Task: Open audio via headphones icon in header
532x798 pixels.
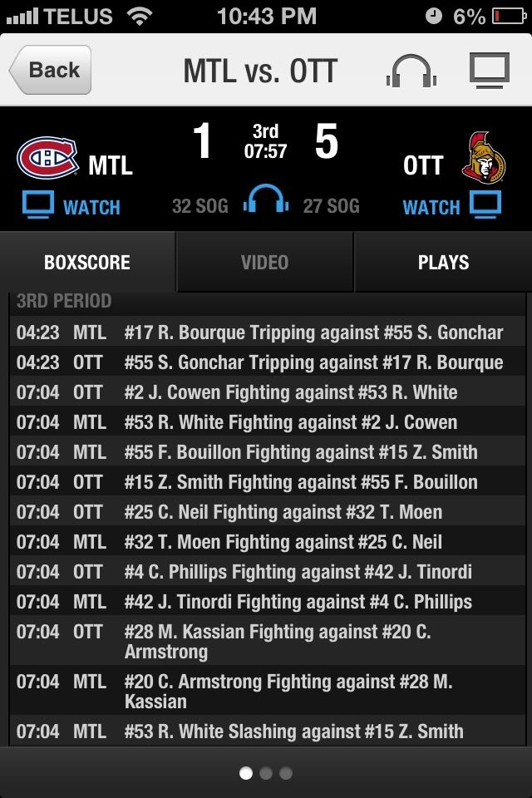Action: point(411,70)
